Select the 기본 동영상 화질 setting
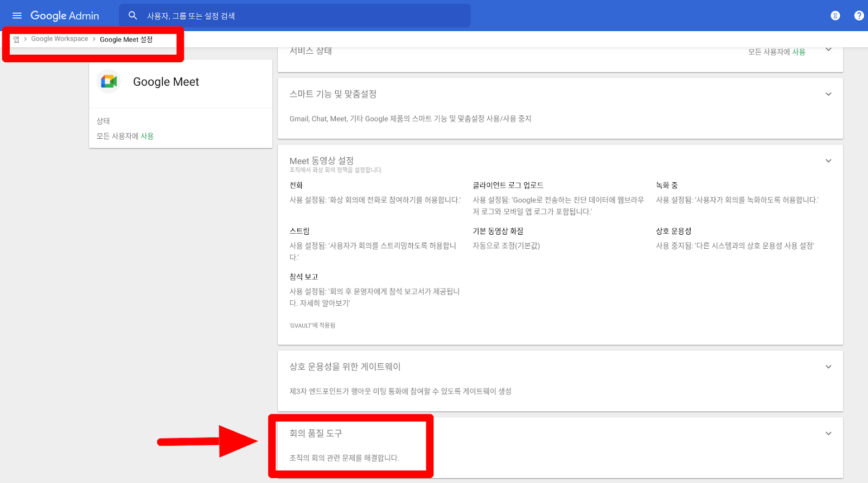This screenshot has height=483, width=868. 498,231
